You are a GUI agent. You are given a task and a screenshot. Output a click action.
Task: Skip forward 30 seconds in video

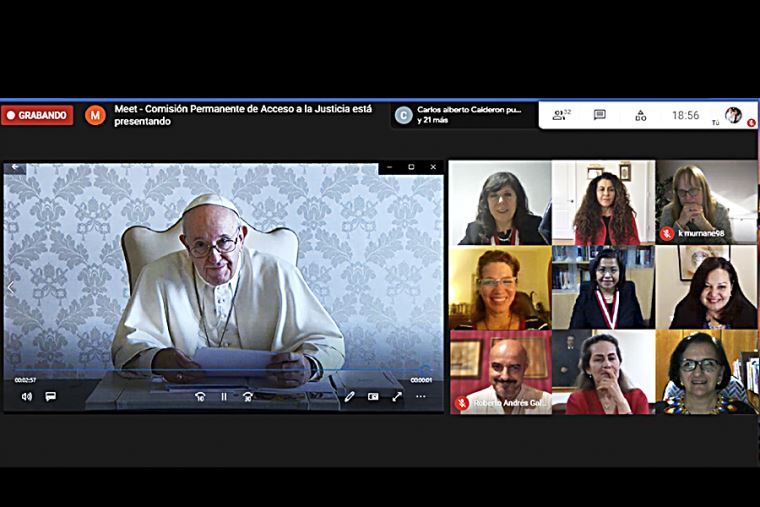tap(248, 397)
